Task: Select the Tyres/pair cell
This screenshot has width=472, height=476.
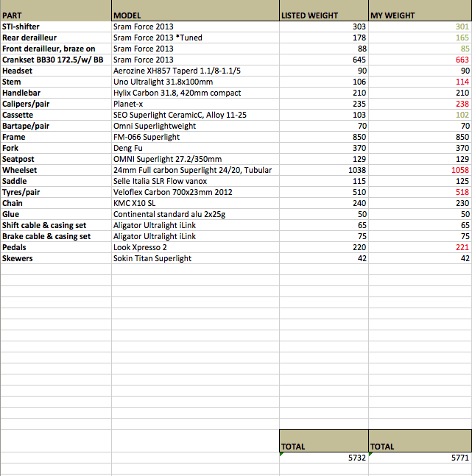Action: (x=56, y=192)
